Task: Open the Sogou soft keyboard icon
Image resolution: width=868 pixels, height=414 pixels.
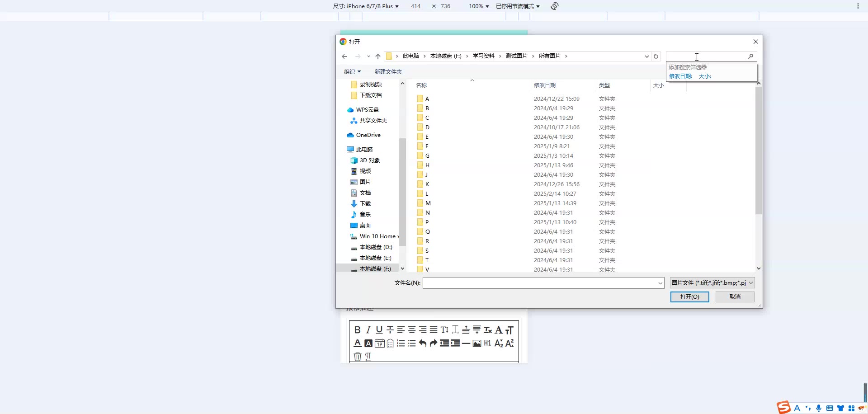Action: [x=830, y=408]
